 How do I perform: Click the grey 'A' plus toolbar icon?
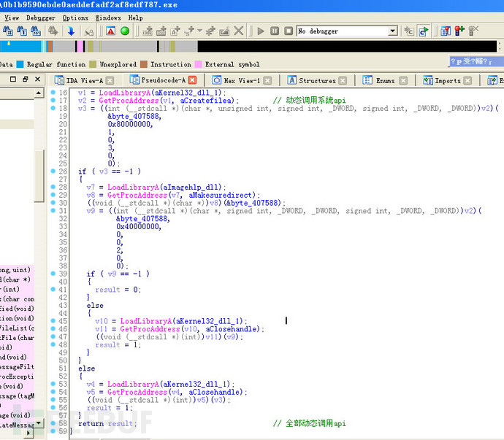tap(175, 31)
